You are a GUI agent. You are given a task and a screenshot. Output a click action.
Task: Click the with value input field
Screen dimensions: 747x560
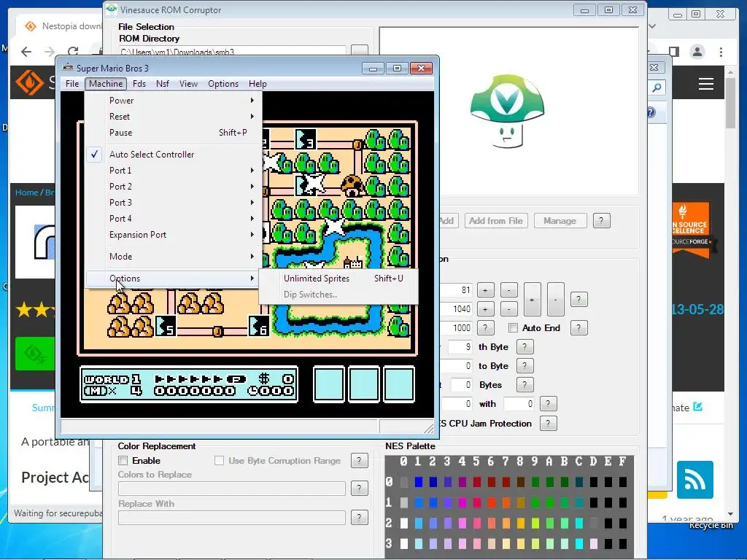pos(519,404)
